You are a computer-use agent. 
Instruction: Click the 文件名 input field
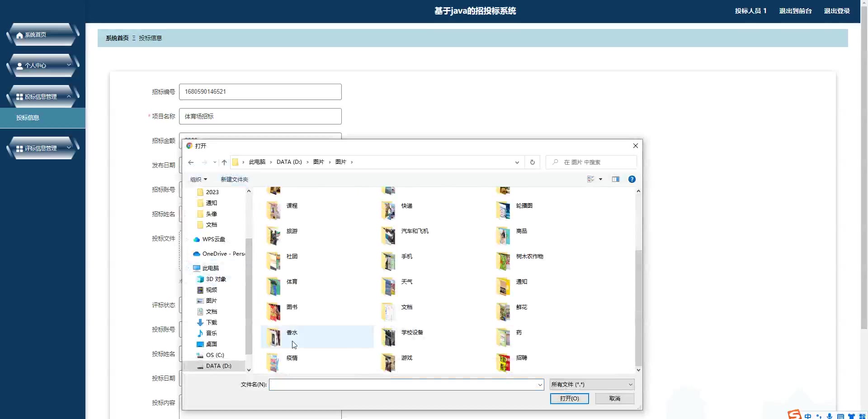click(x=403, y=385)
